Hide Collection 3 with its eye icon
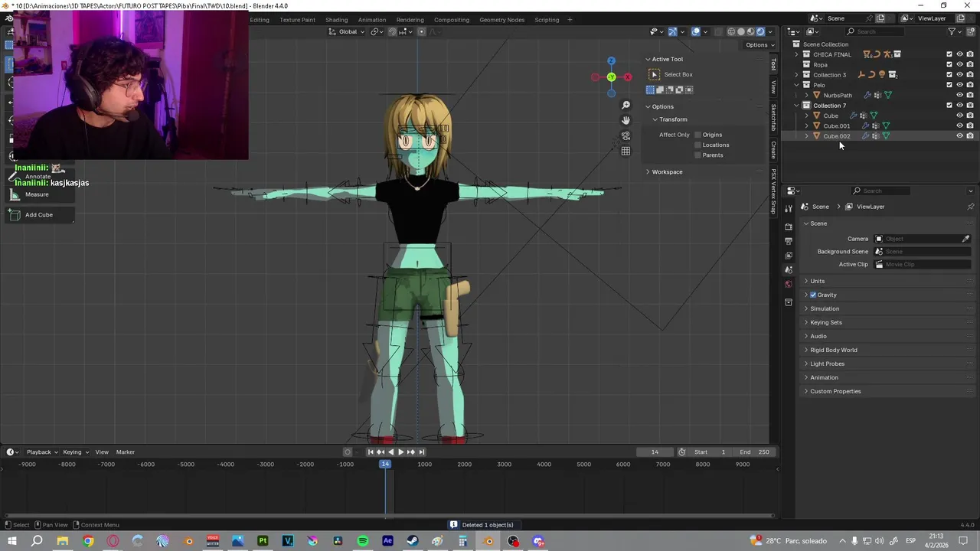Image resolution: width=980 pixels, height=551 pixels. [960, 74]
